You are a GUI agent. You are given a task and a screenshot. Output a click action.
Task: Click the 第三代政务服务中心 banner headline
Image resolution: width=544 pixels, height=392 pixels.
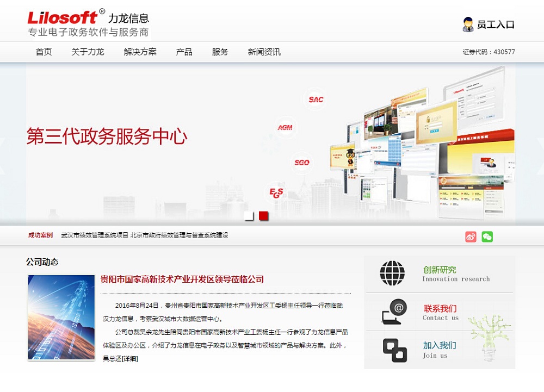click(x=107, y=136)
